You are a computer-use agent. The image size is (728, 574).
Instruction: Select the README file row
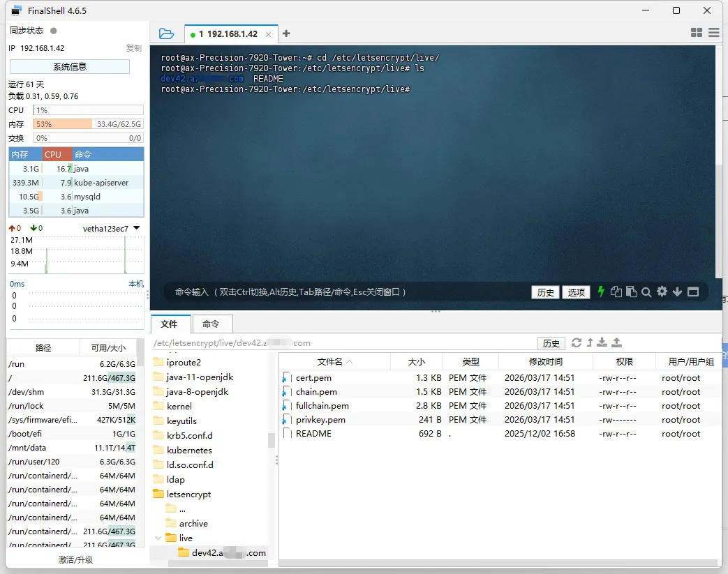(x=500, y=433)
